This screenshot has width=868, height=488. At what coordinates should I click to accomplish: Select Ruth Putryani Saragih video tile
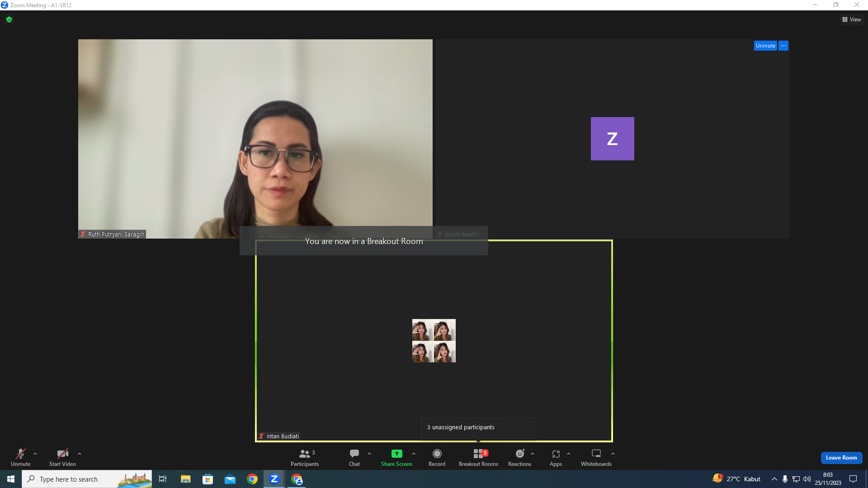pyautogui.click(x=255, y=139)
